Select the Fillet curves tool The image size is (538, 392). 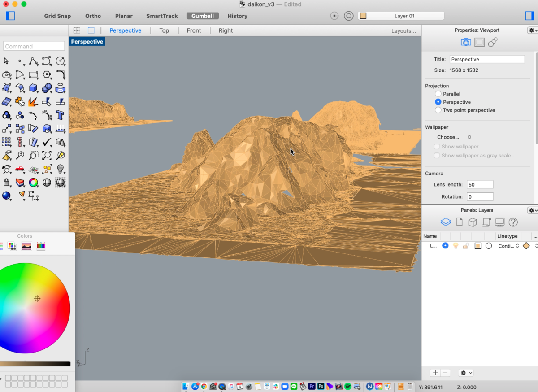[60, 74]
